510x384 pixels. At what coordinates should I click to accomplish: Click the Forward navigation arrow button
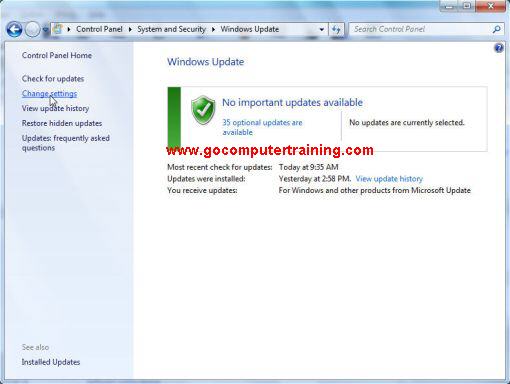[x=32, y=30]
